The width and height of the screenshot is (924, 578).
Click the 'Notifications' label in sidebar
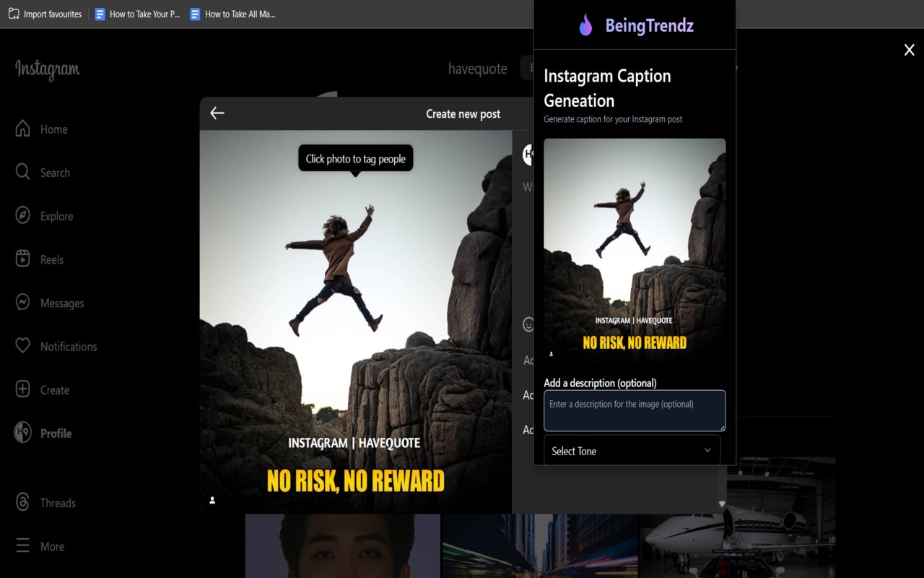point(69,346)
